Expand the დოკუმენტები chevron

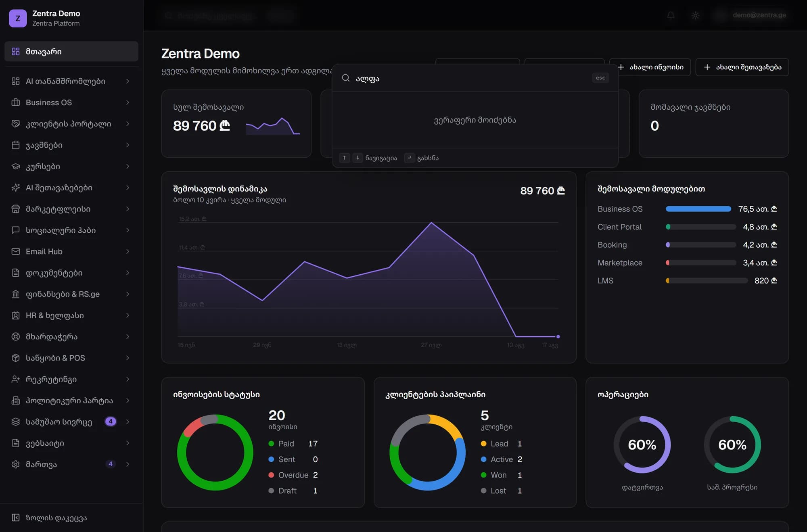click(x=128, y=273)
